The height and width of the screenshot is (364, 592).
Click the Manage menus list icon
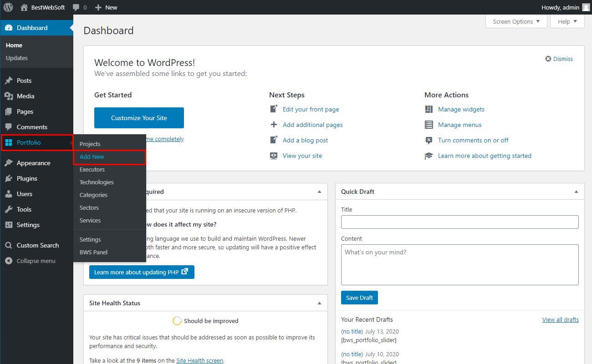429,125
